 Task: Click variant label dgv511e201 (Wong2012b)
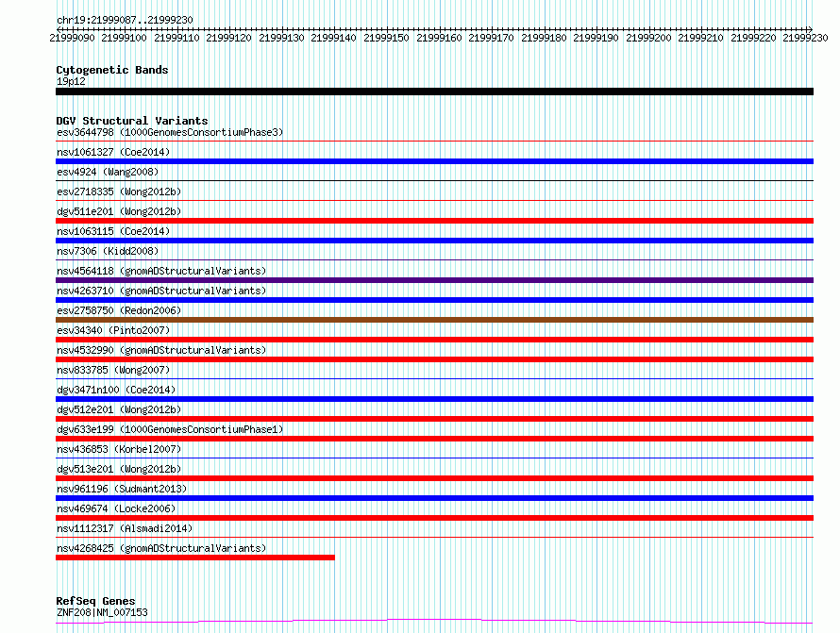[x=119, y=211]
